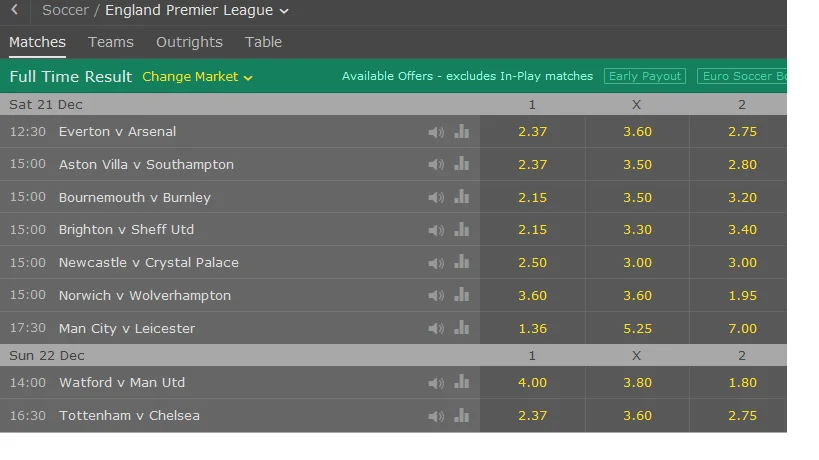Open the Change Market dropdown
The image size is (819, 460).
pyautogui.click(x=197, y=77)
